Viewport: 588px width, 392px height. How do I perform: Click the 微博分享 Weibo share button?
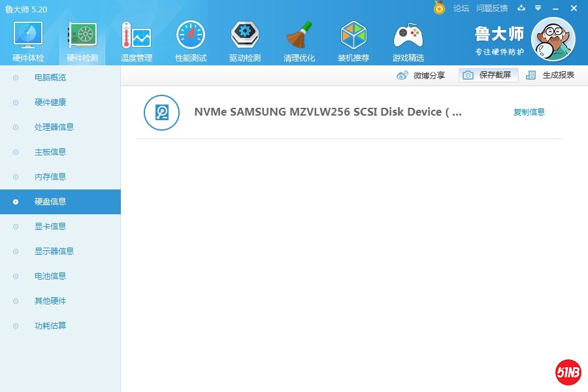pyautogui.click(x=421, y=75)
